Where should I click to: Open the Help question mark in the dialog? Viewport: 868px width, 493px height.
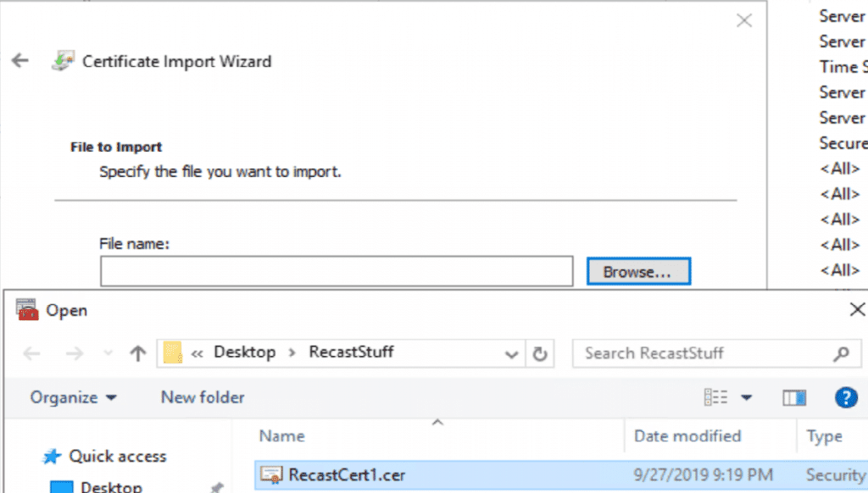[x=847, y=397]
